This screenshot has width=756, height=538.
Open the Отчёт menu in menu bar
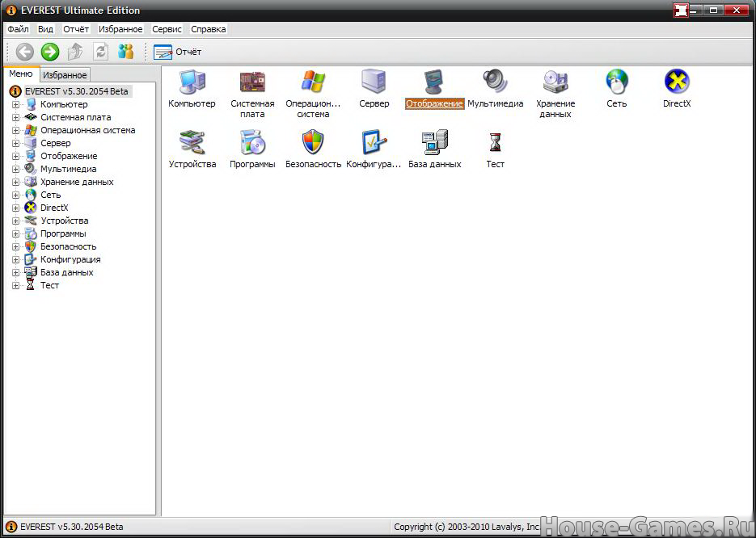[76, 29]
